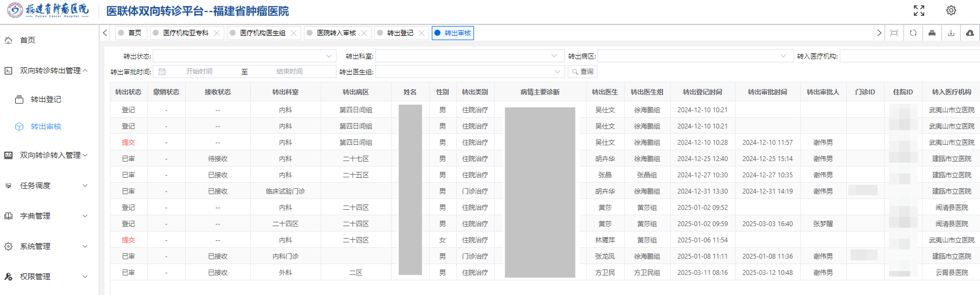Image resolution: width=980 pixels, height=295 pixels.
Task: Open settings via the gear icon
Action: [951, 11]
